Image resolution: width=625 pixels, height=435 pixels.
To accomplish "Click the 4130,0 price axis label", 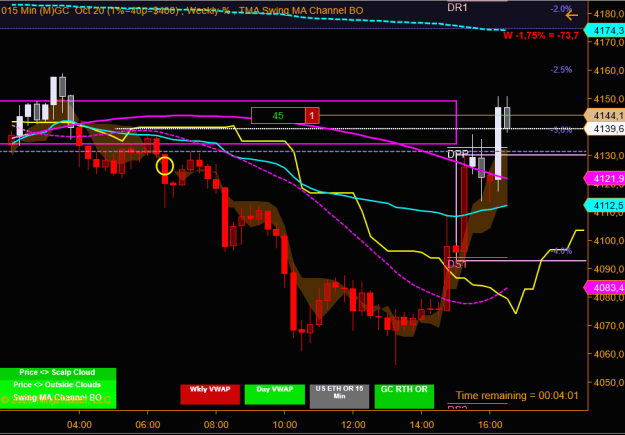I will click(x=609, y=155).
